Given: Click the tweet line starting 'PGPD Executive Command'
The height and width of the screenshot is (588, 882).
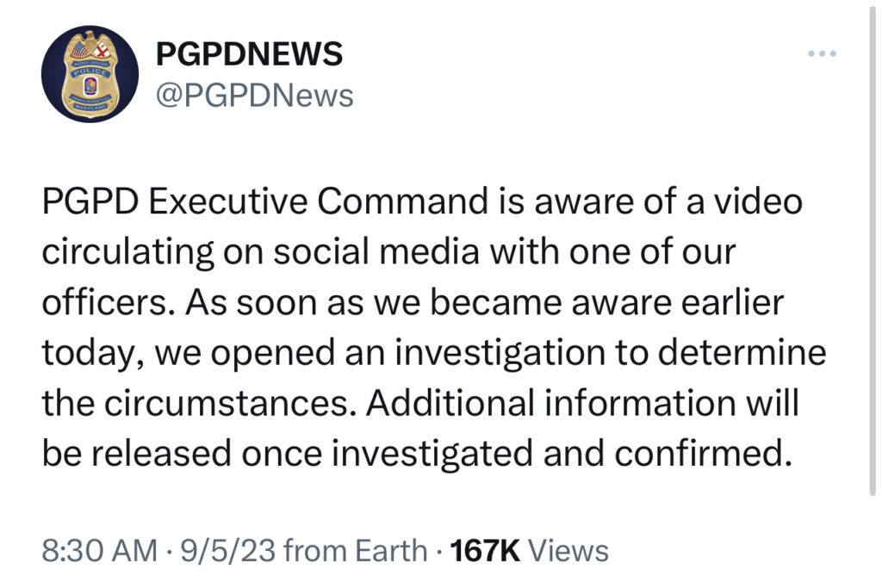Looking at the screenshot, I should click(422, 201).
